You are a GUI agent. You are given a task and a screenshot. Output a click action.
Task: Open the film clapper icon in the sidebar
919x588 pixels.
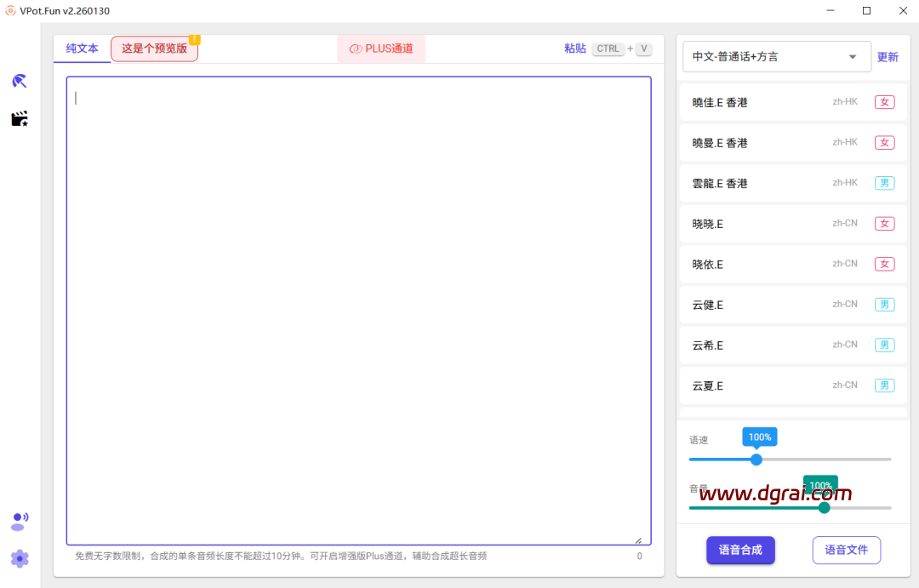20,119
